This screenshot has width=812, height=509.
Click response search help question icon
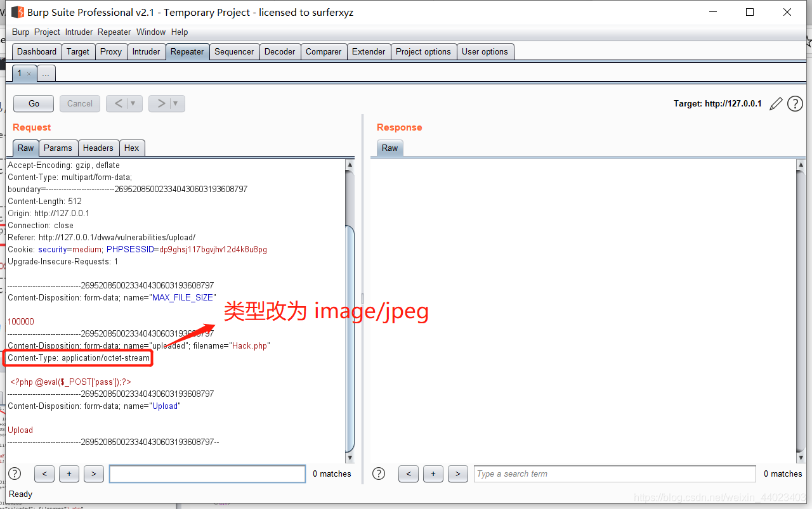coord(379,474)
